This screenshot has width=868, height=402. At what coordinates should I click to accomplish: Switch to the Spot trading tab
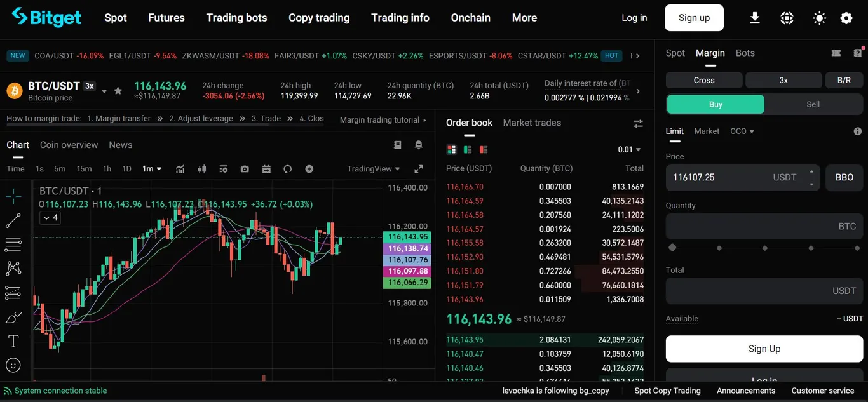pos(675,53)
